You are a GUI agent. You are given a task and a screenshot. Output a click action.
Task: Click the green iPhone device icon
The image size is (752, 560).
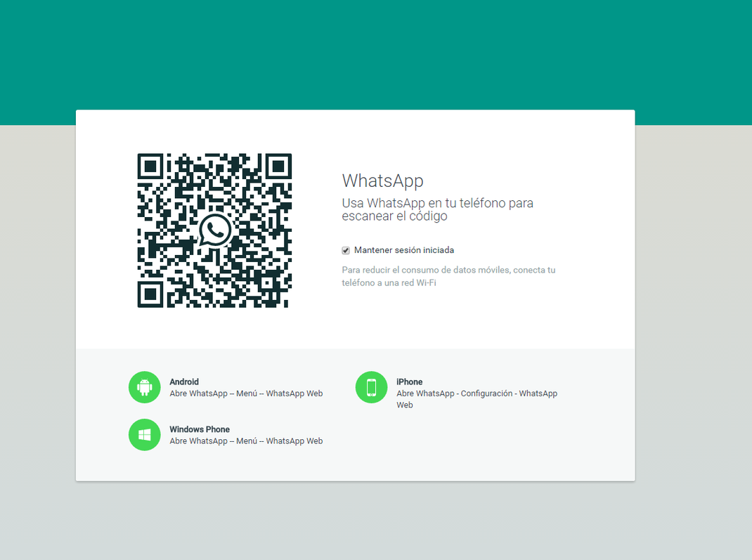pyautogui.click(x=371, y=387)
